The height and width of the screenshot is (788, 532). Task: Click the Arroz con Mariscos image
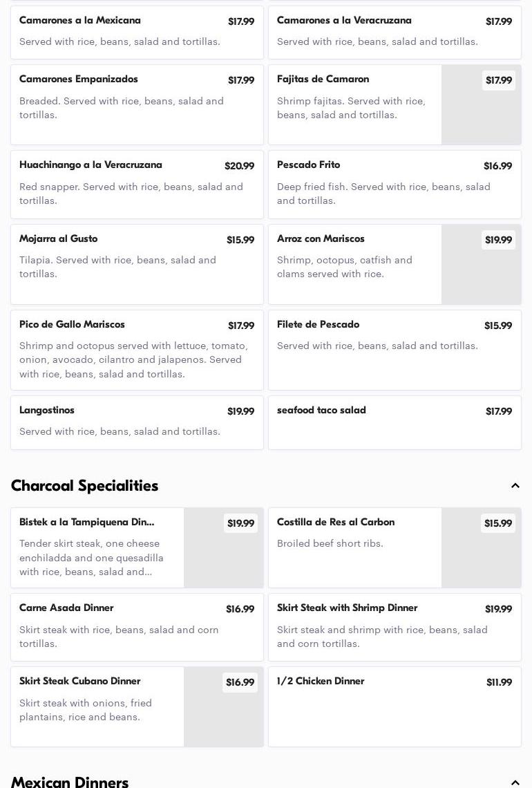(481, 265)
